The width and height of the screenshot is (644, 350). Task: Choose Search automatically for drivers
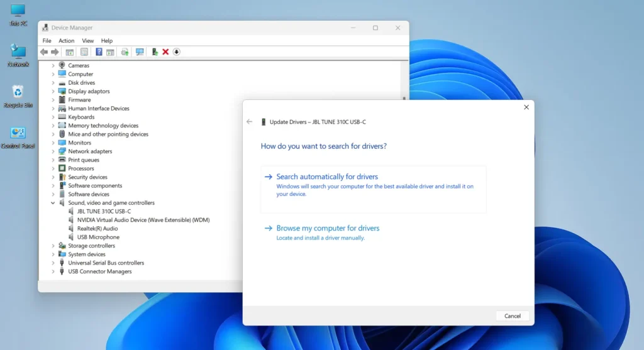373,189
